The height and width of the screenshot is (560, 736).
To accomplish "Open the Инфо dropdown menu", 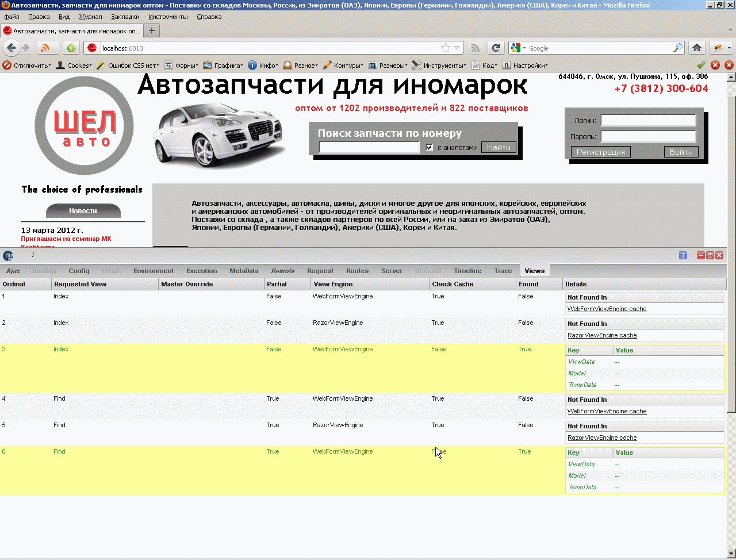I will coord(263,66).
